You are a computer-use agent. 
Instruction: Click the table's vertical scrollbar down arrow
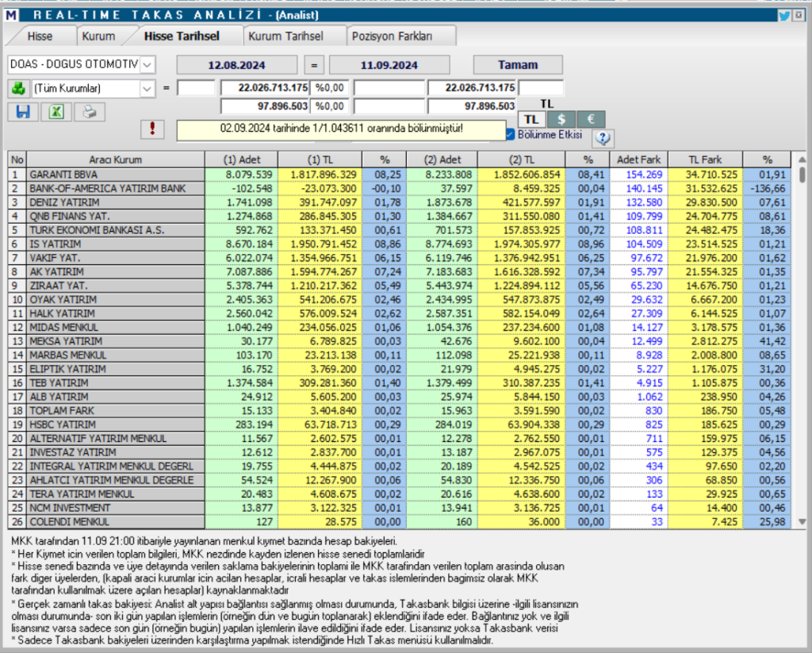(x=802, y=520)
